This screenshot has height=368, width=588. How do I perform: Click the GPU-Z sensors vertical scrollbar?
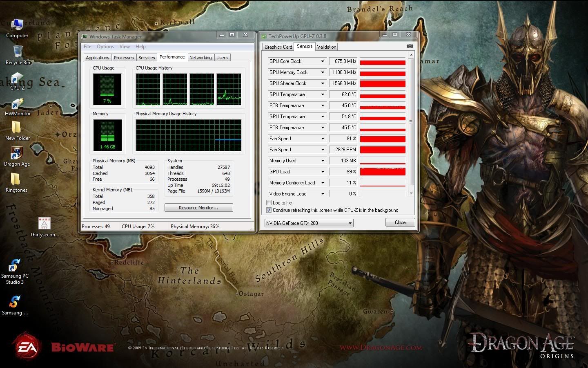click(x=411, y=122)
